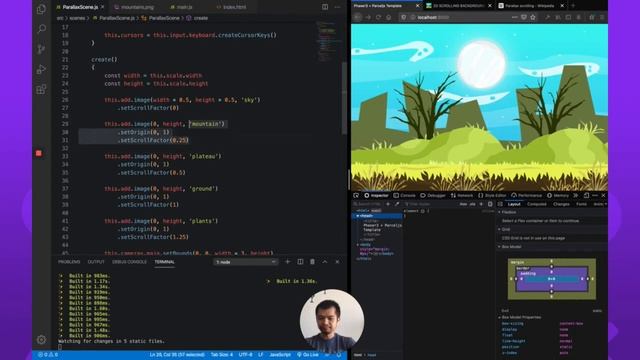Screen dimensions: 640x360
Task: Close the terminal panel
Action: click(337, 262)
